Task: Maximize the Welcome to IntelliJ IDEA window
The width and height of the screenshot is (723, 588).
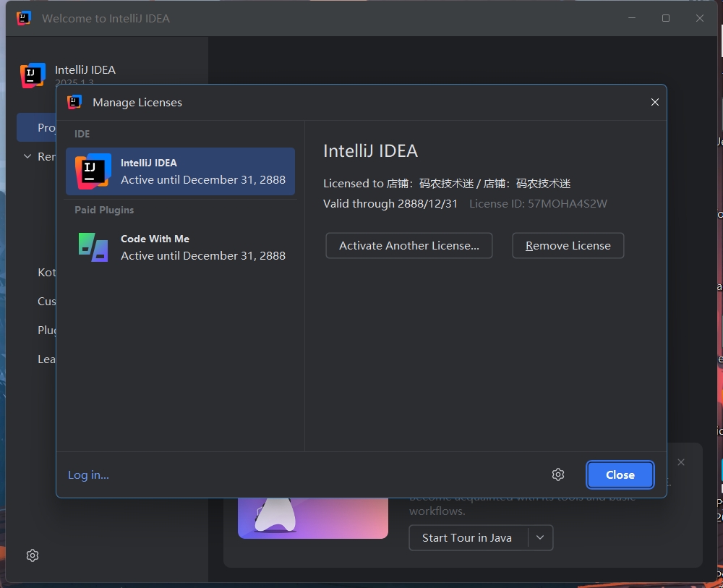Action: tap(666, 18)
